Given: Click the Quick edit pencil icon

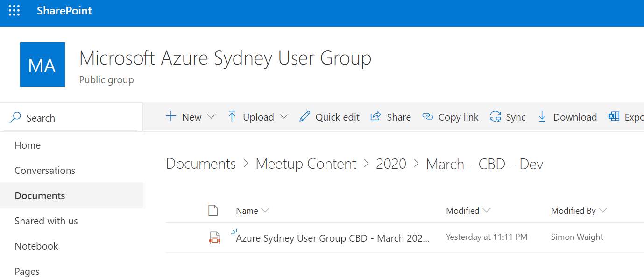Looking at the screenshot, I should [x=304, y=116].
